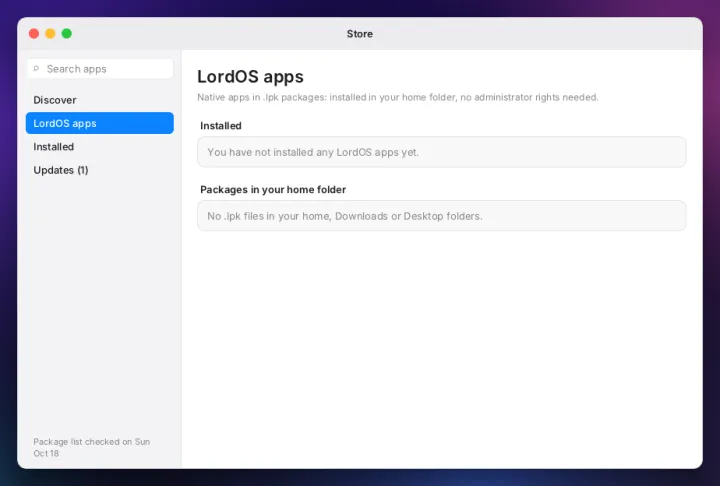This screenshot has width=720, height=486.
Task: Click 'You have not installed any LordOS apps yet.'
Action: pyautogui.click(x=313, y=152)
